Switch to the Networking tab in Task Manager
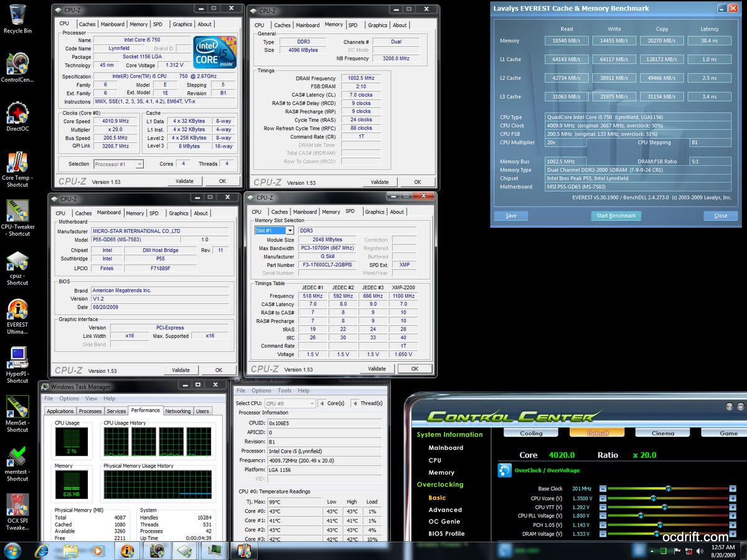 click(x=177, y=411)
